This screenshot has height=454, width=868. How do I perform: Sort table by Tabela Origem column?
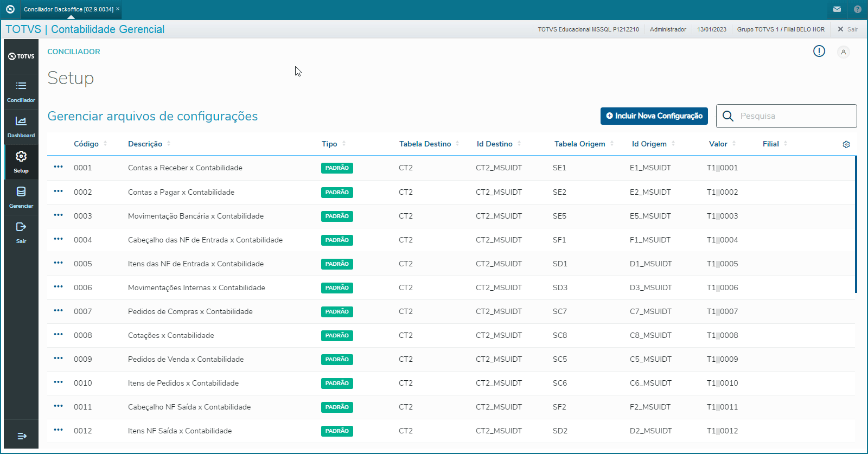click(x=584, y=144)
